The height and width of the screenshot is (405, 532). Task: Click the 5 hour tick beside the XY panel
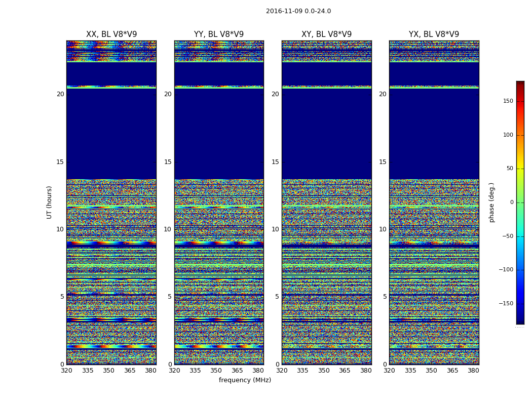pyautogui.click(x=277, y=297)
